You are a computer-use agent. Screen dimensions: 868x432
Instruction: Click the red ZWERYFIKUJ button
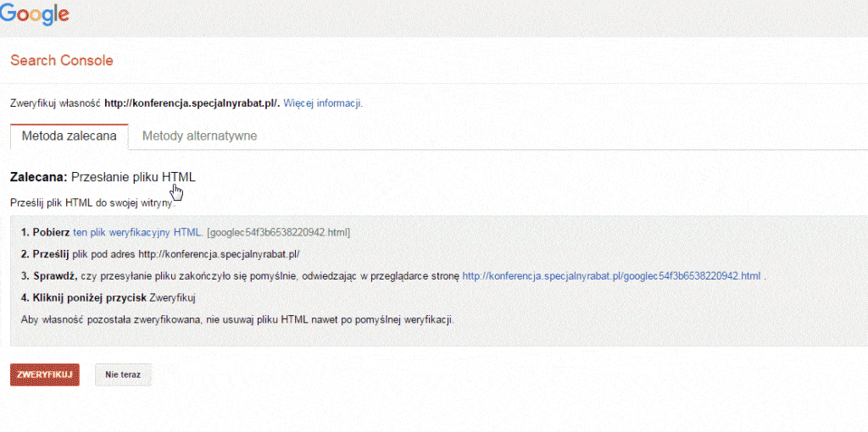point(45,374)
